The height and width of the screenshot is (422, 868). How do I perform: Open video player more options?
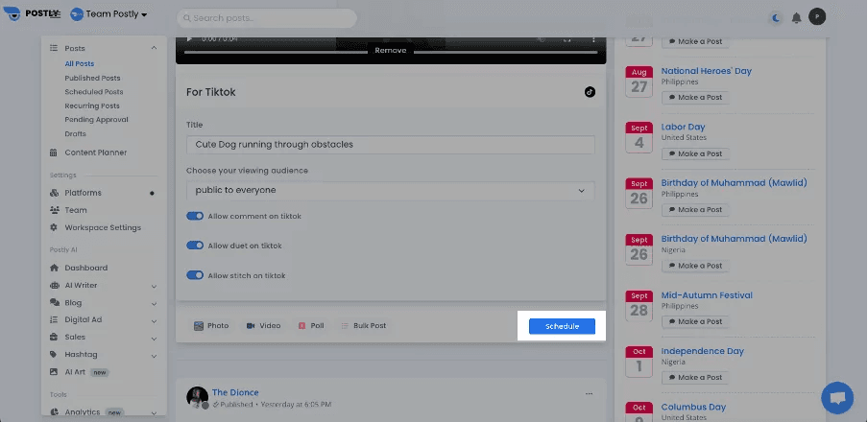593,39
